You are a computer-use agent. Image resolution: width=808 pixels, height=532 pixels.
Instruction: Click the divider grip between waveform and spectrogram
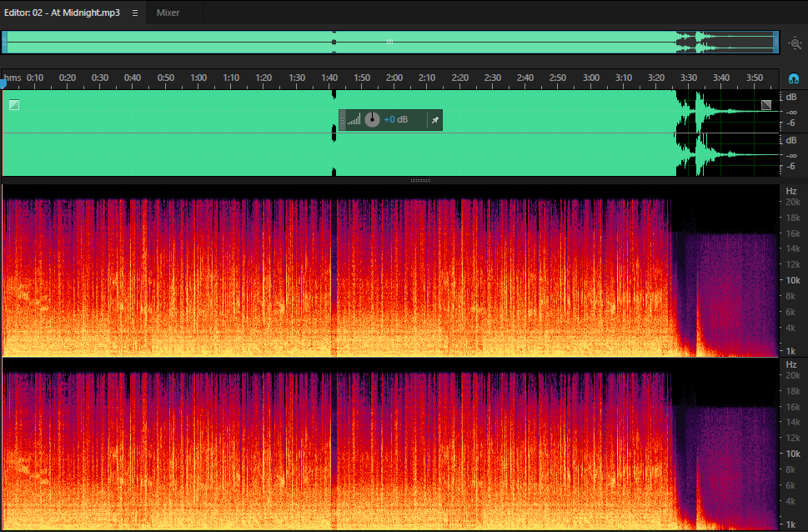[420, 180]
